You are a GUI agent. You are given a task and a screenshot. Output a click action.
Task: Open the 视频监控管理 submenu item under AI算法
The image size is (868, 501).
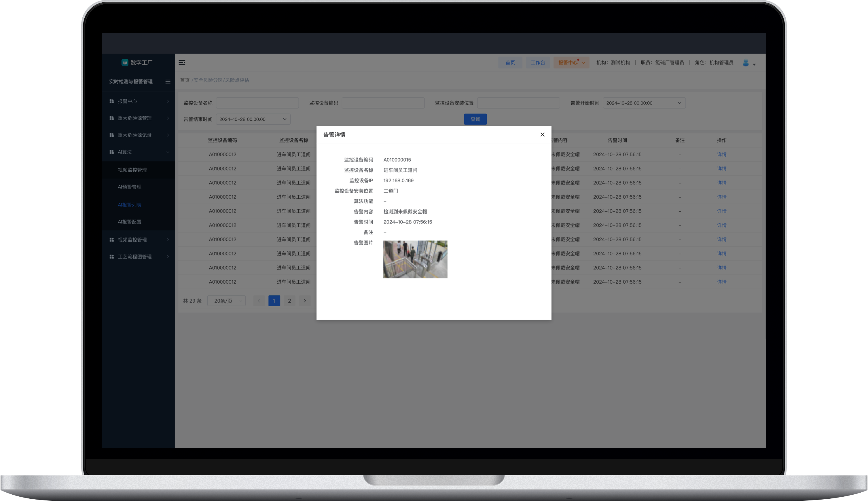coord(132,170)
